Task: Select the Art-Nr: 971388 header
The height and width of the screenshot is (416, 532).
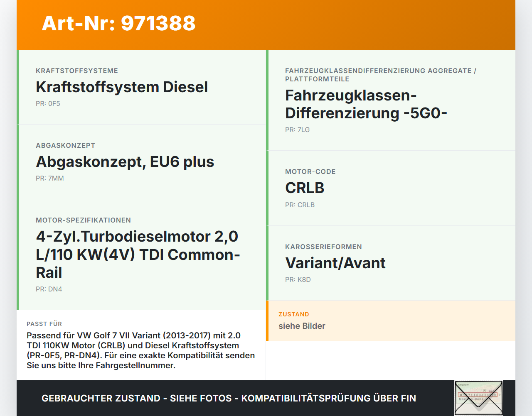Action: click(x=118, y=24)
